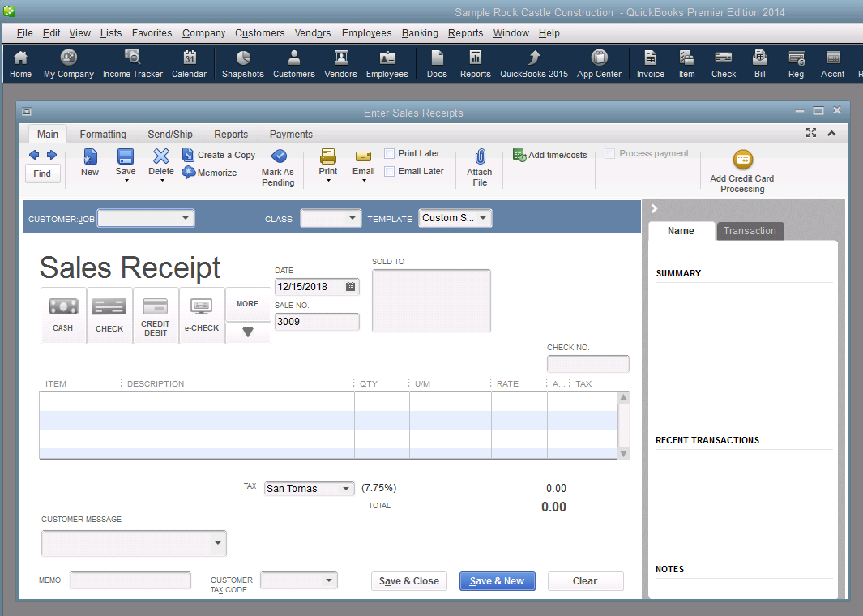Open Reports from the icon bar
This screenshot has height=616, width=863.
pyautogui.click(x=476, y=64)
